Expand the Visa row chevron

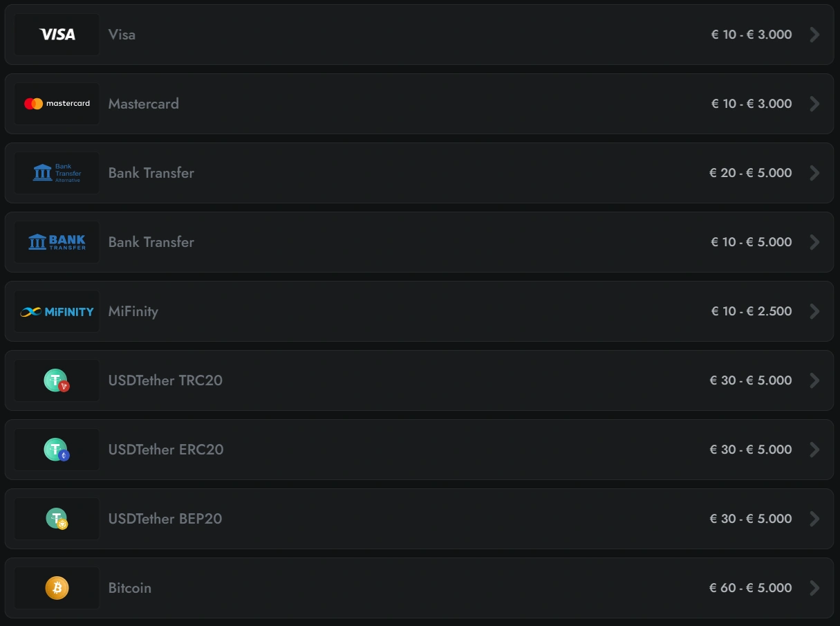pos(814,35)
